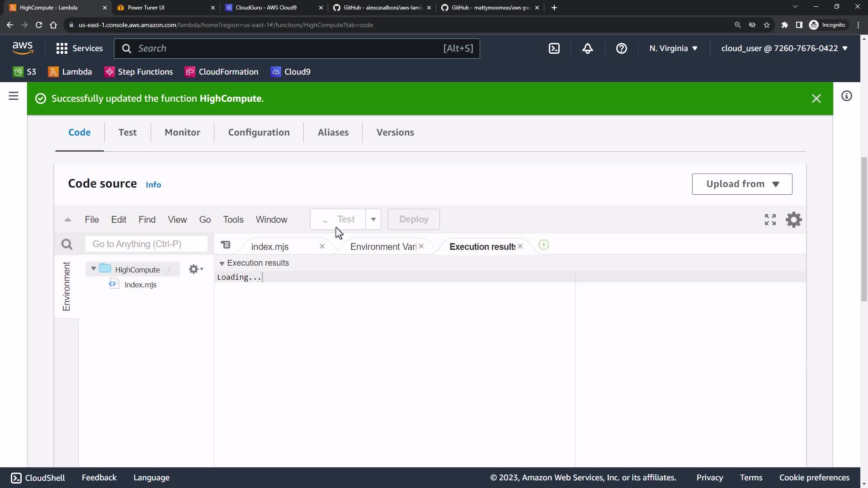Open the Tools menu in editor
868x488 pixels.
(233, 220)
